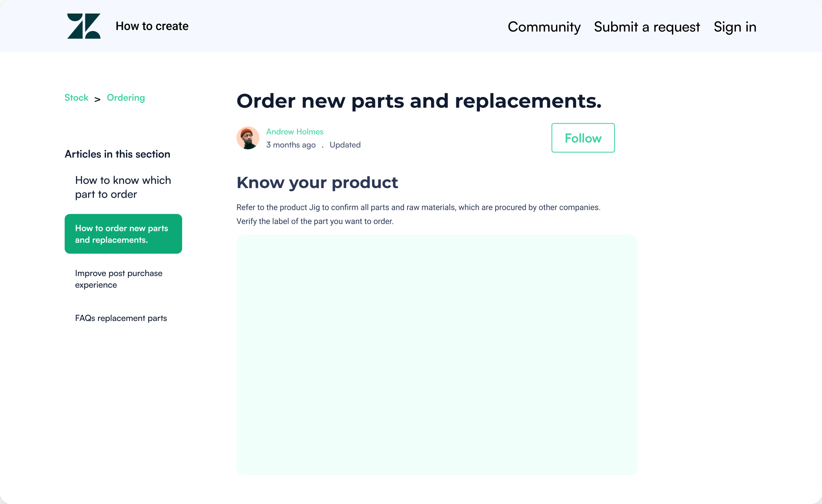Follow this article
The width and height of the screenshot is (822, 504).
583,138
